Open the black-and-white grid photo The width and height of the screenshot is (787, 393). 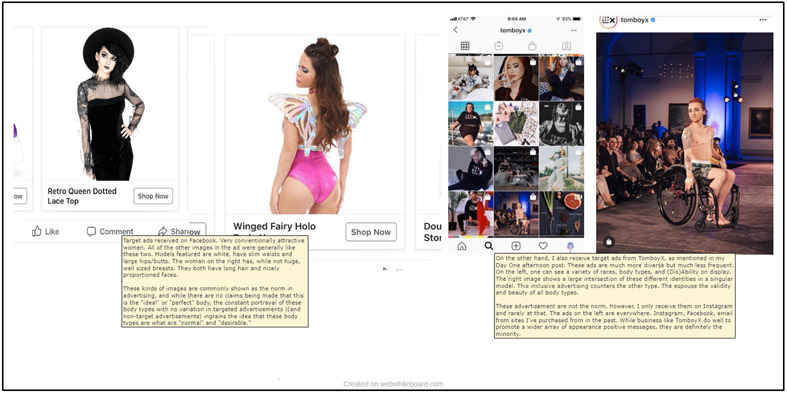(x=561, y=123)
